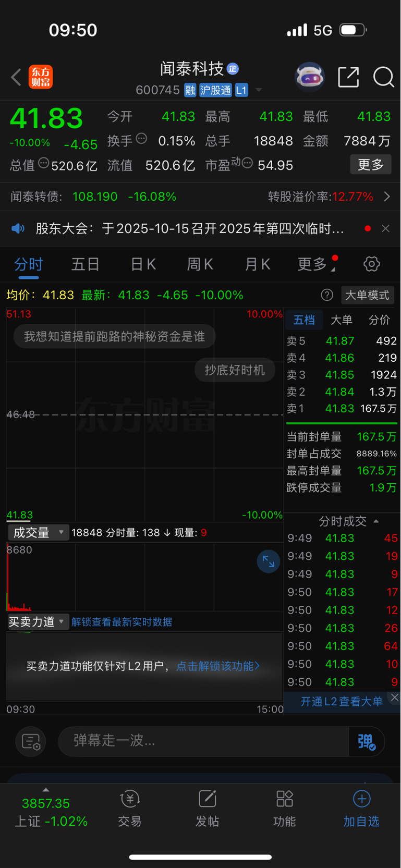Select the 分时 chart tab
Image resolution: width=401 pixels, height=868 pixels.
[x=29, y=264]
